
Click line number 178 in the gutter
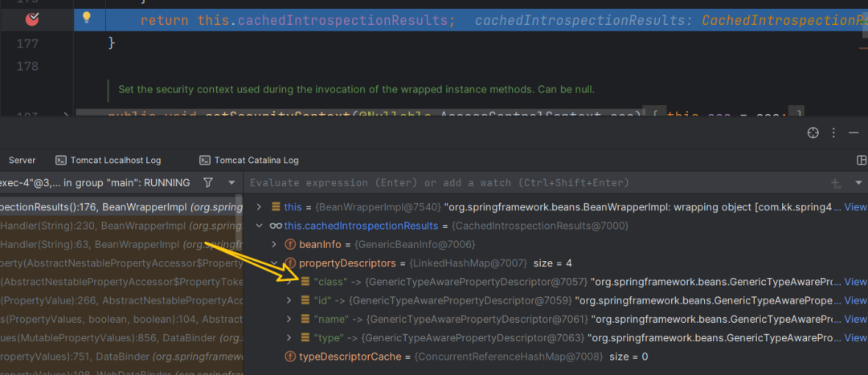(27, 67)
